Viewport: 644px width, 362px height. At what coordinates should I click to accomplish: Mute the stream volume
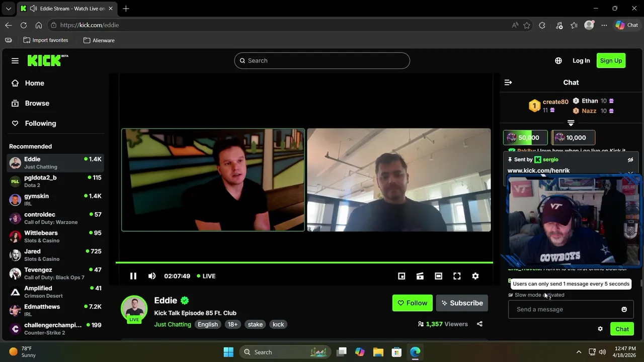tap(152, 276)
